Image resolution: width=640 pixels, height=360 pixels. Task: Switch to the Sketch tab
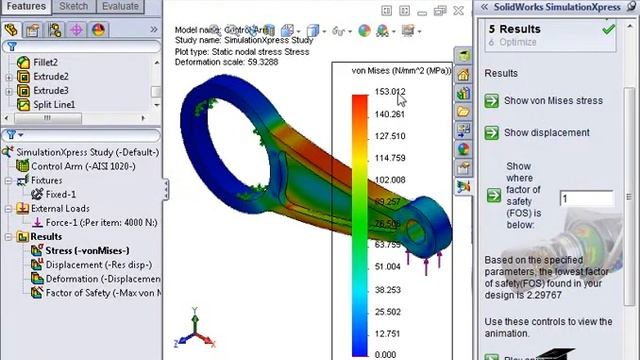tap(73, 6)
